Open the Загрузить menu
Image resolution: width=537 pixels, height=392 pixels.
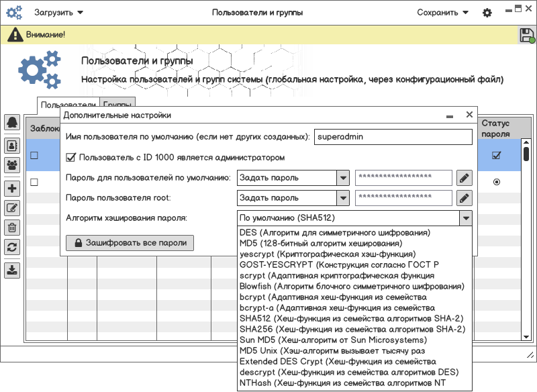point(59,13)
